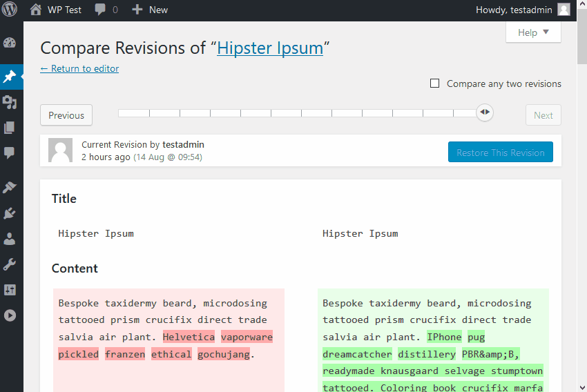Open Appearance paintbrush icon
Image resolution: width=587 pixels, height=392 pixels.
[10, 188]
